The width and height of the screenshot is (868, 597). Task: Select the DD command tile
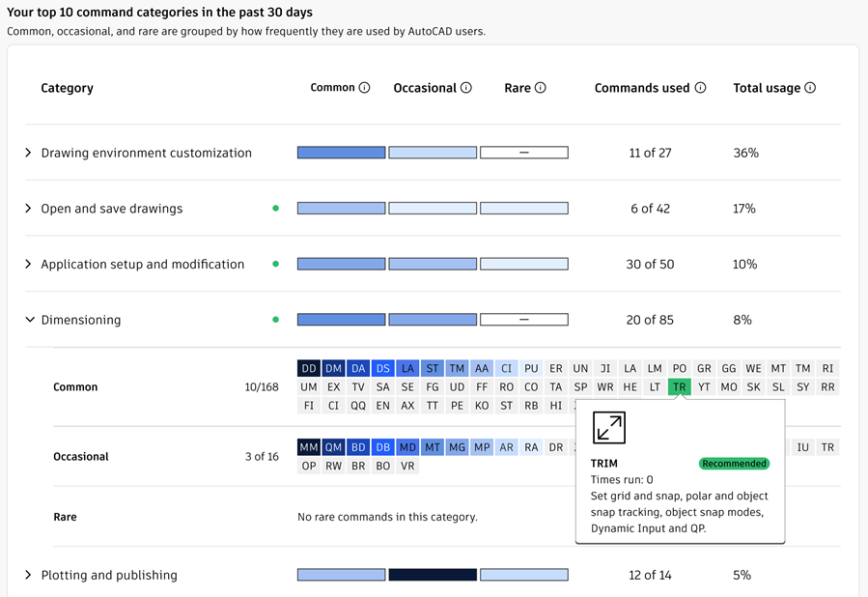(x=309, y=368)
